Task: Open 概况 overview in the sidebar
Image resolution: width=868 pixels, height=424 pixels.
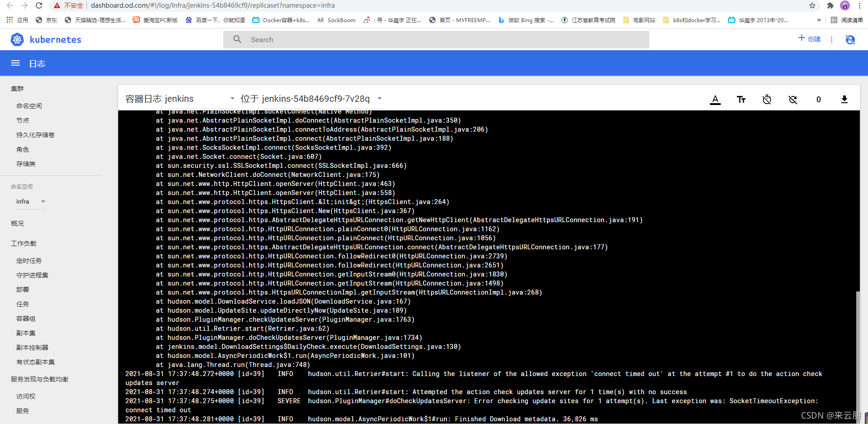Action: pos(17,224)
